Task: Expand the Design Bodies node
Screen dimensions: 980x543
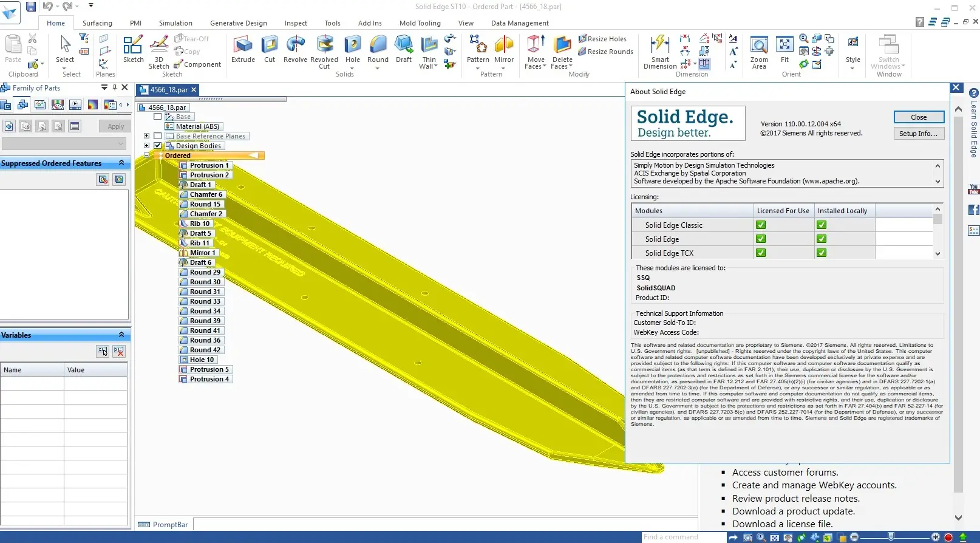Action: [x=146, y=146]
